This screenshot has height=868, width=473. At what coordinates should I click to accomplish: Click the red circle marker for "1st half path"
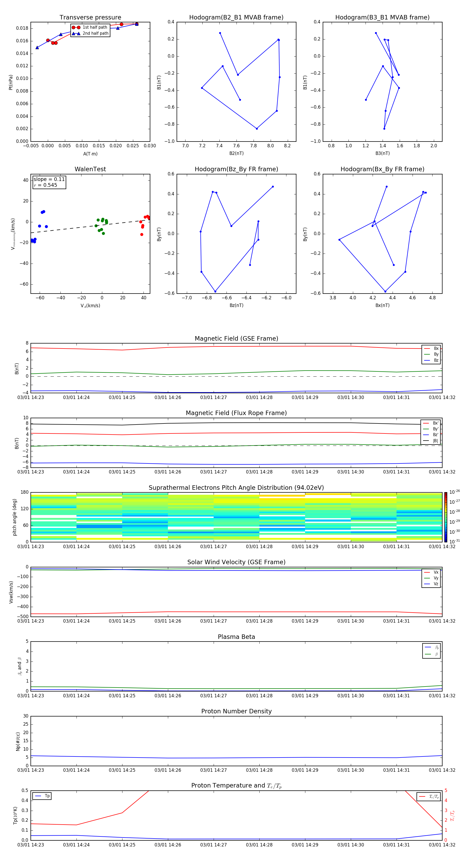click(76, 27)
